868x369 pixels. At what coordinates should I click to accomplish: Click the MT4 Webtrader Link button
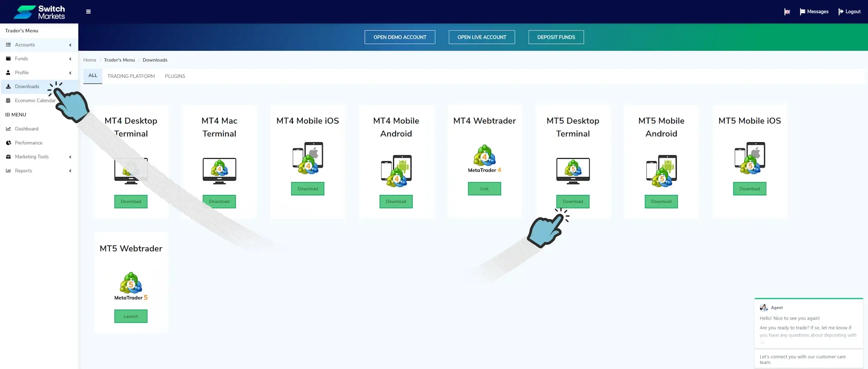pos(485,189)
